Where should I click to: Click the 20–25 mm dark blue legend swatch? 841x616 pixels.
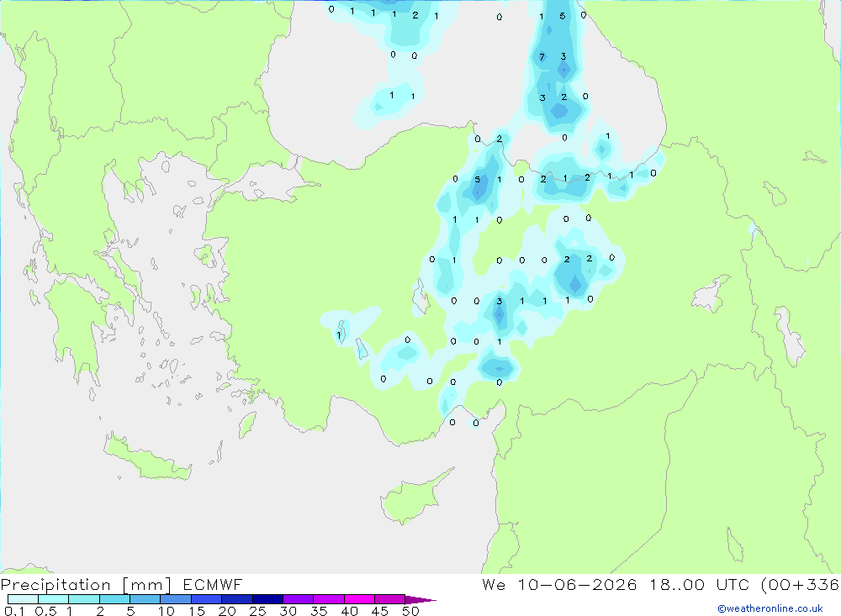236,599
